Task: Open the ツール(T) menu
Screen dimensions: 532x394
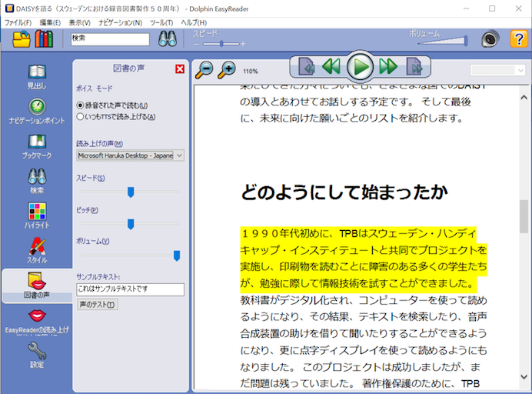Action: [161, 22]
